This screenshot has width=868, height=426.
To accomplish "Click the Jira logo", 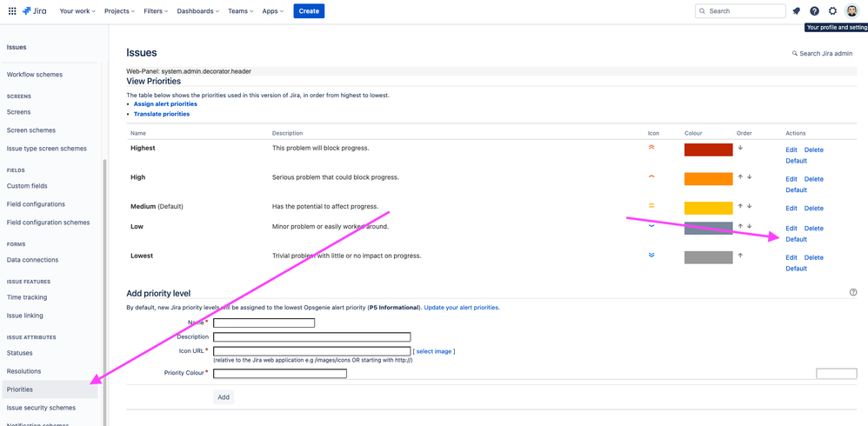I will [x=34, y=11].
